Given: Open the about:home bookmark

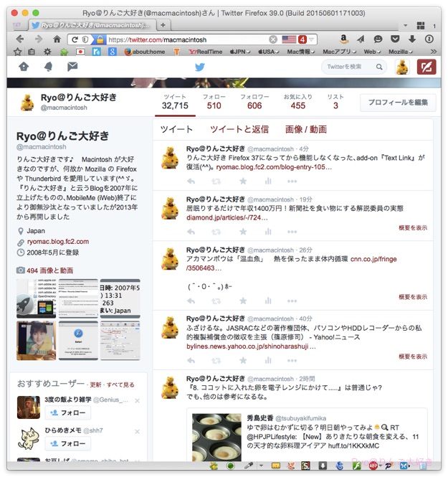Looking at the screenshot, I should [145, 52].
